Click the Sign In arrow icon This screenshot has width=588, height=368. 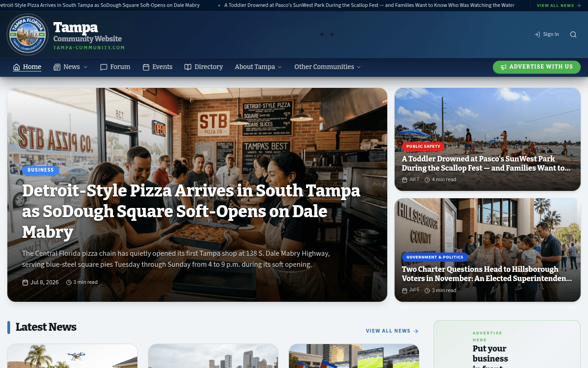537,34
